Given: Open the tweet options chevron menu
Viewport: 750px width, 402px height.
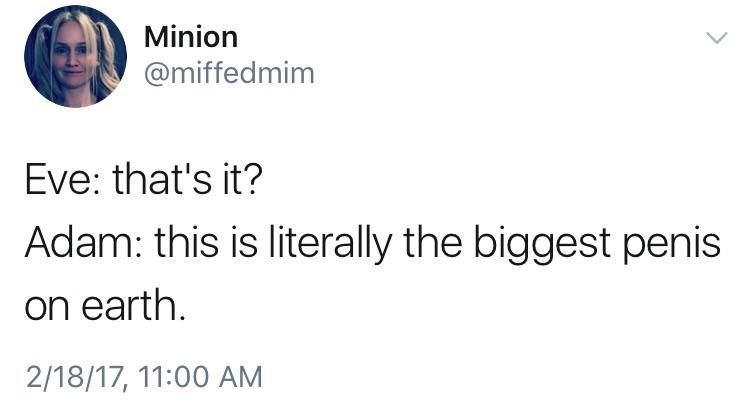Looking at the screenshot, I should pos(717,38).
